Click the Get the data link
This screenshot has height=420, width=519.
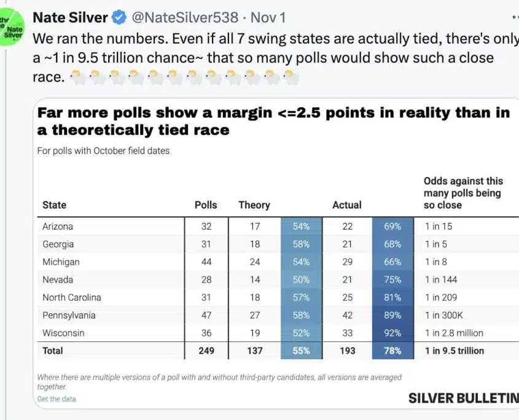click(x=57, y=399)
